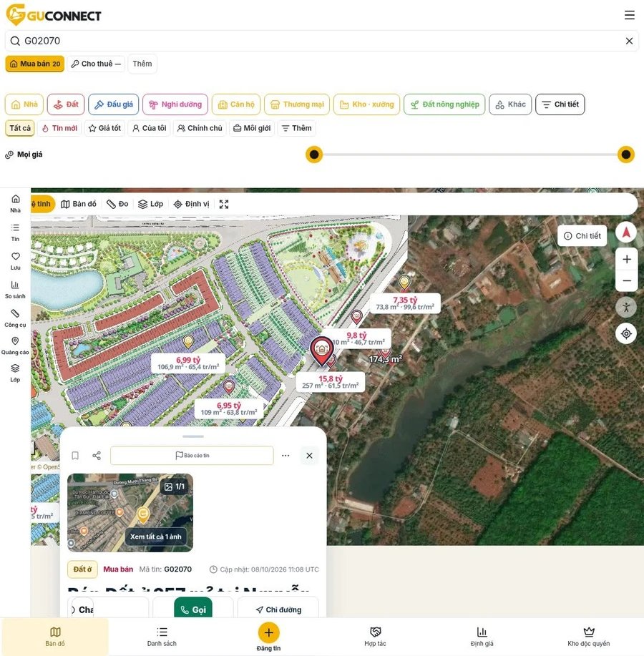
Task: Toggle the Cho thuê filter
Action: coord(96,64)
